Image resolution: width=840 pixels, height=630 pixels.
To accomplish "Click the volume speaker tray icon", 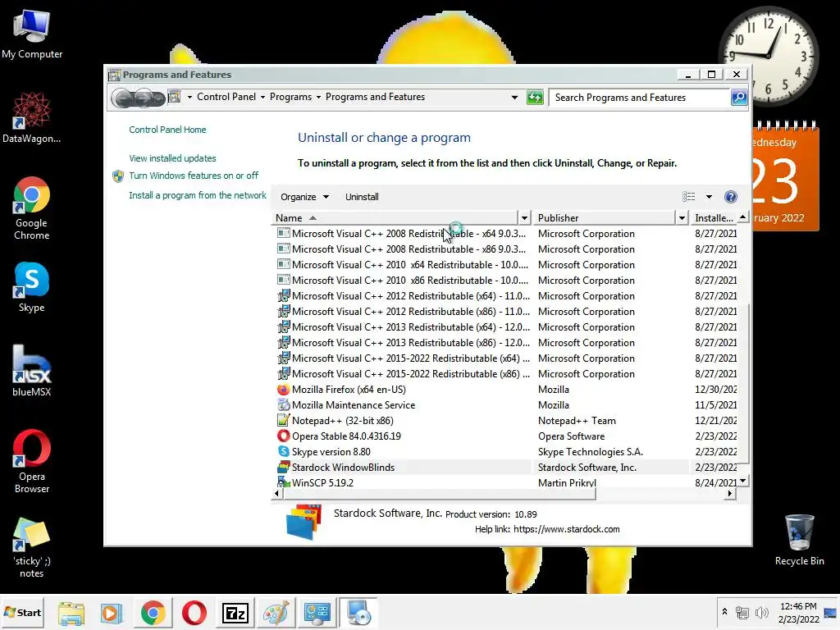I will tap(761, 612).
